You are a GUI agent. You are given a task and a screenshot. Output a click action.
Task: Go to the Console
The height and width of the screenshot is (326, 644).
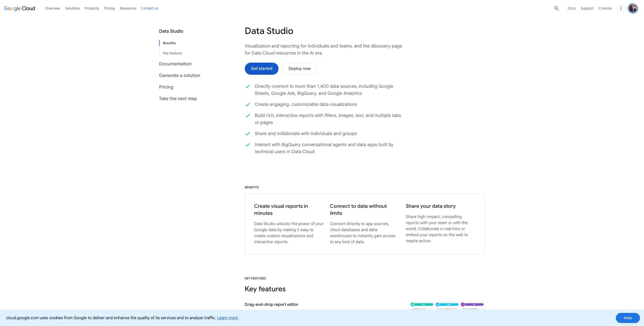pyautogui.click(x=605, y=8)
